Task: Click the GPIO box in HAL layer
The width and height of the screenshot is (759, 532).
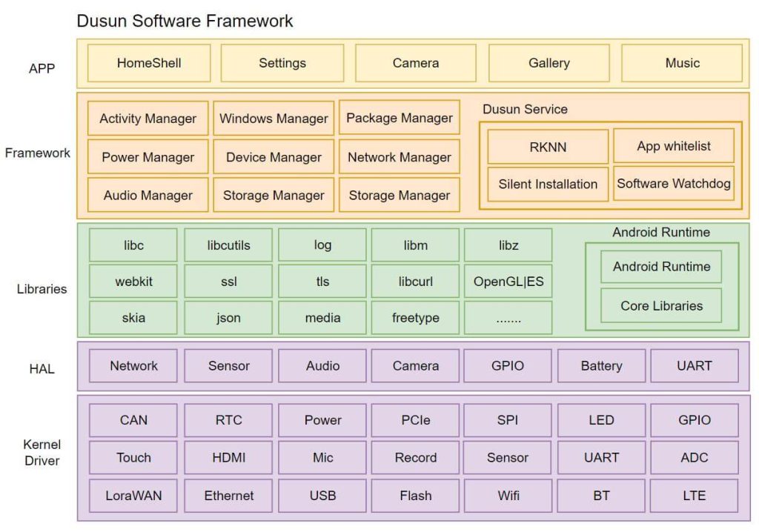Action: click(507, 366)
